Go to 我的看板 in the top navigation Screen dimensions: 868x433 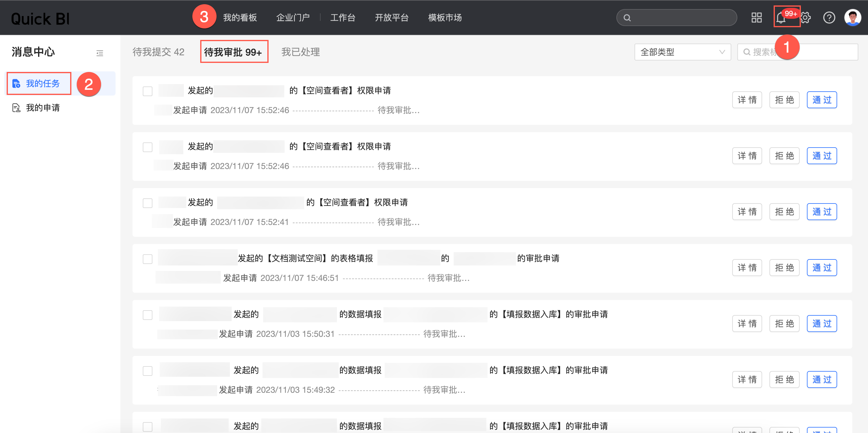click(x=240, y=18)
